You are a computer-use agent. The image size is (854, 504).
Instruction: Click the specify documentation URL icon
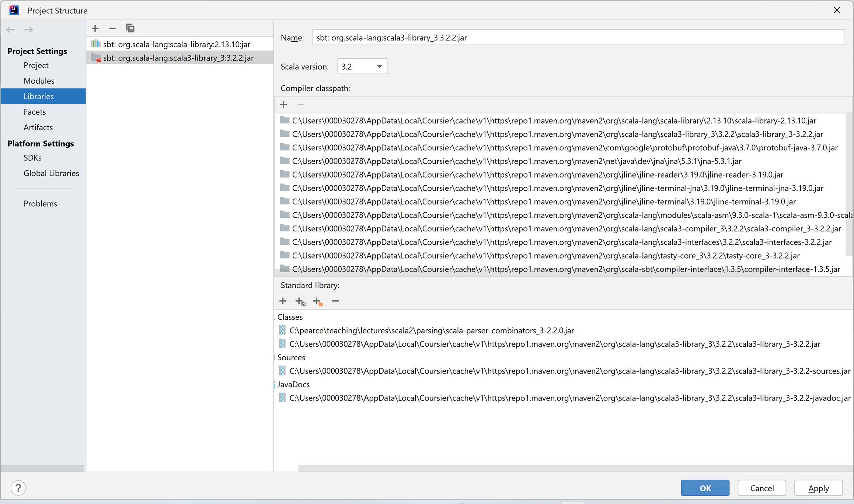pyautogui.click(x=300, y=301)
